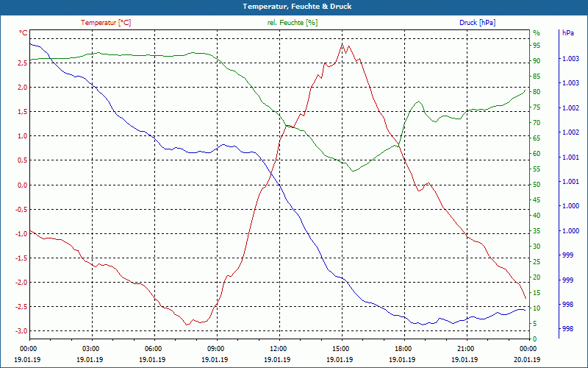Click the '21:00' time axis label
Image resolution: width=588 pixels, height=368 pixels.
coord(465,348)
